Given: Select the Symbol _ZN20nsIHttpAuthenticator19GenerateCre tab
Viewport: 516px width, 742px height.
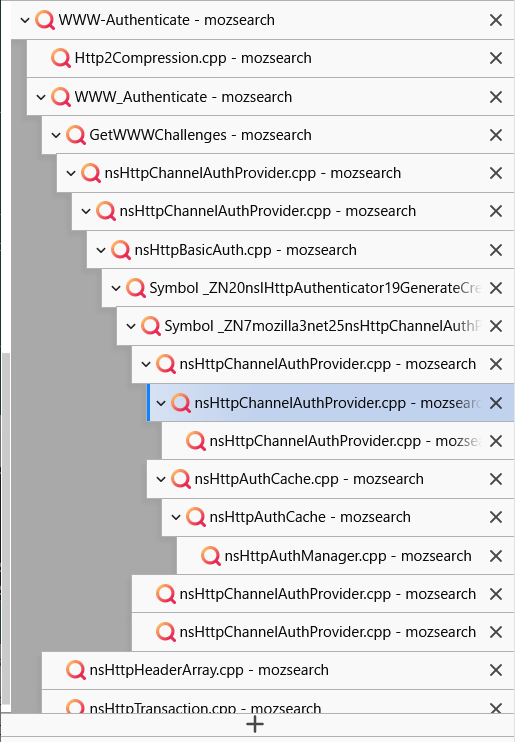Looking at the screenshot, I should pyautogui.click(x=308, y=288).
